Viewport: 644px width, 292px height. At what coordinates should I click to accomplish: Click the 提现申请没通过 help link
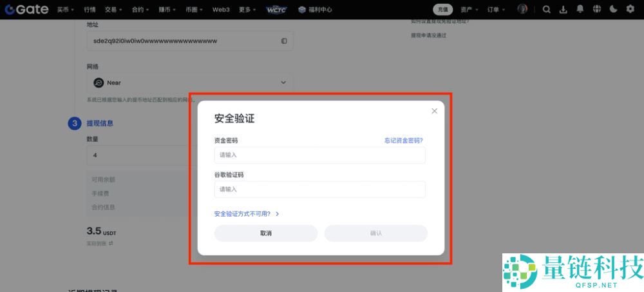(x=428, y=35)
